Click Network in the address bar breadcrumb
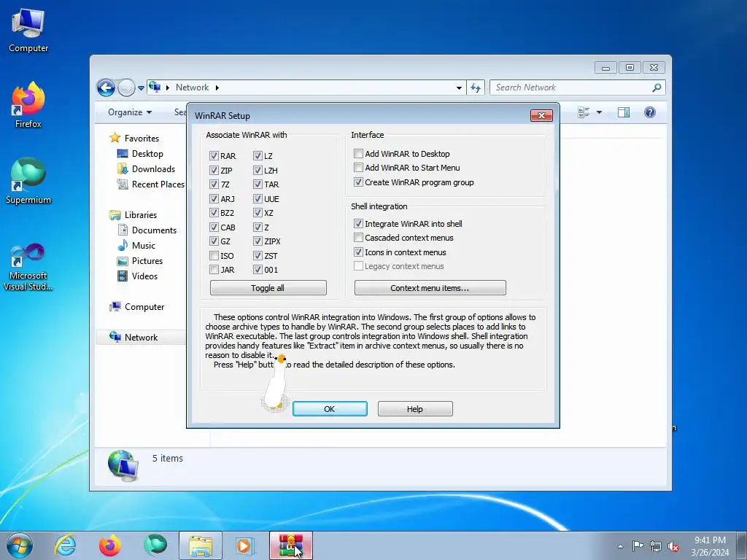The width and height of the screenshot is (747, 560). (x=192, y=87)
